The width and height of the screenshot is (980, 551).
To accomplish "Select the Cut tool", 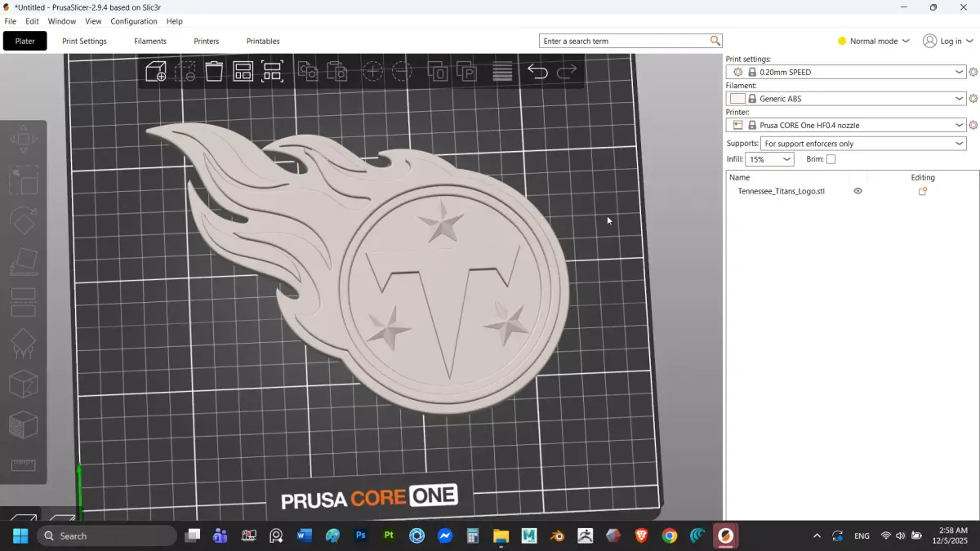I will [x=23, y=303].
